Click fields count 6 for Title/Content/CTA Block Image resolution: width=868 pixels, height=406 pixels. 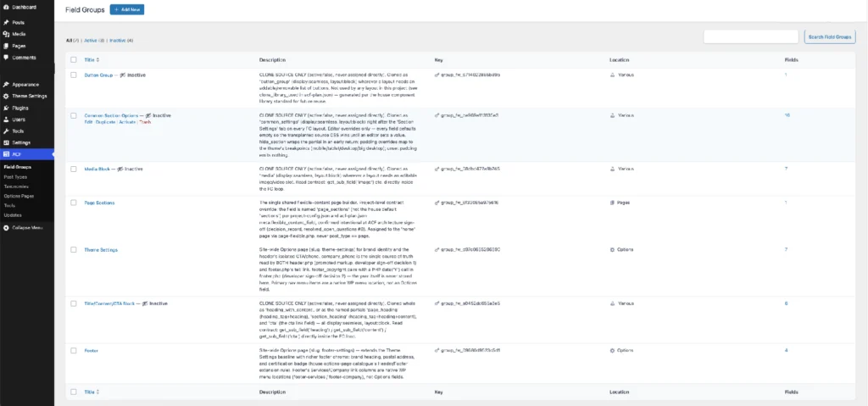[x=786, y=303]
